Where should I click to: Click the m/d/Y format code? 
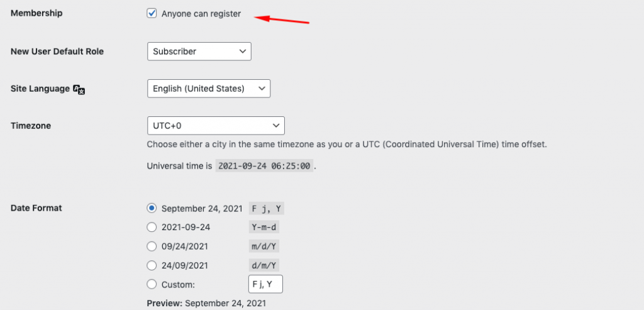pos(264,246)
